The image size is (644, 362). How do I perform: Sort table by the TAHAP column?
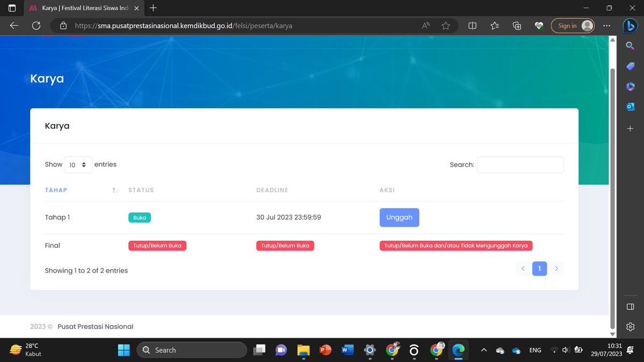click(82, 190)
